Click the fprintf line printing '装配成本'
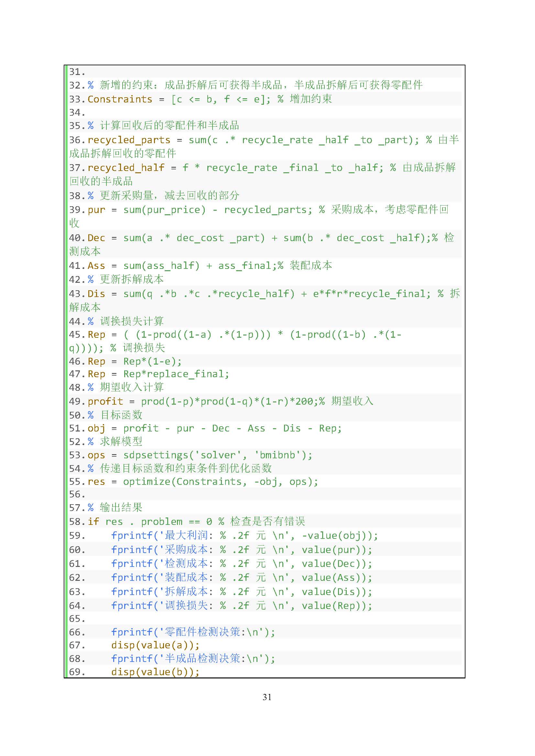 coord(242,577)
